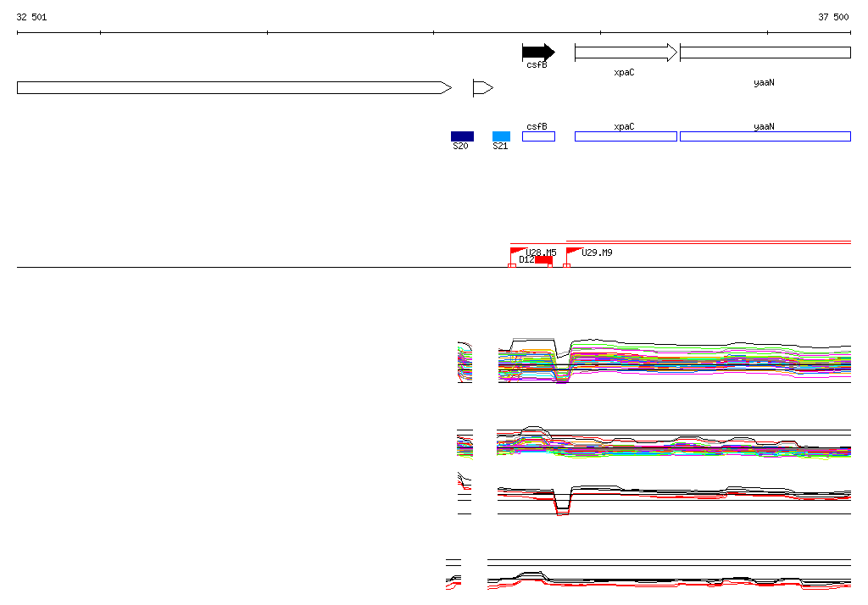Select the light blue S21 segment

click(501, 136)
